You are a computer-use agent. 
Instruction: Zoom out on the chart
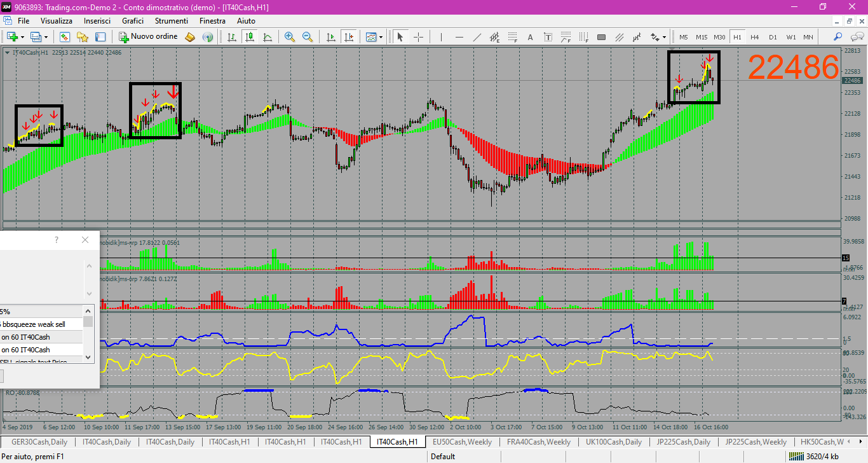point(308,37)
